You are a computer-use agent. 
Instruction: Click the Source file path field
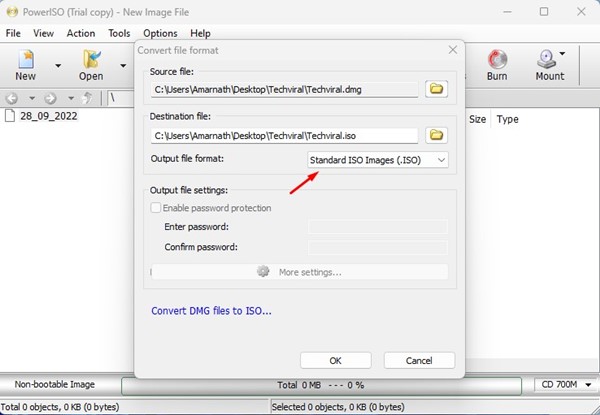tap(284, 90)
